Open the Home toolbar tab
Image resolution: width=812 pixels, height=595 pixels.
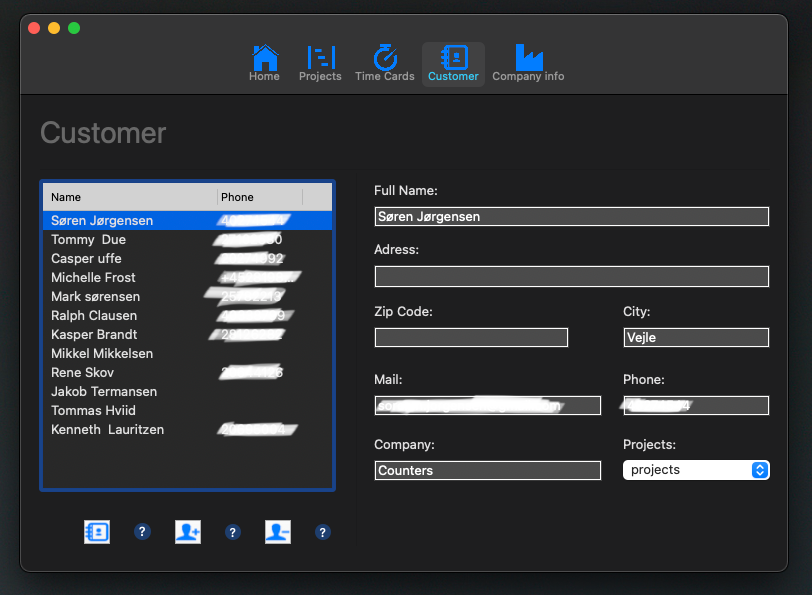(x=264, y=63)
